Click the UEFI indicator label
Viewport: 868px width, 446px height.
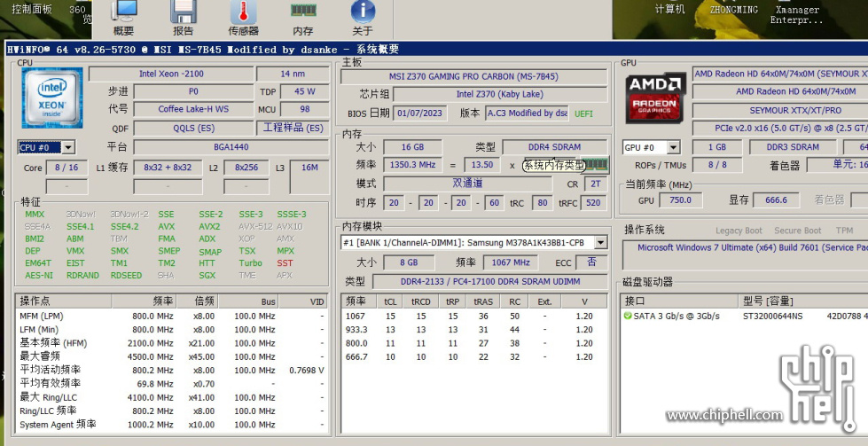tap(583, 113)
